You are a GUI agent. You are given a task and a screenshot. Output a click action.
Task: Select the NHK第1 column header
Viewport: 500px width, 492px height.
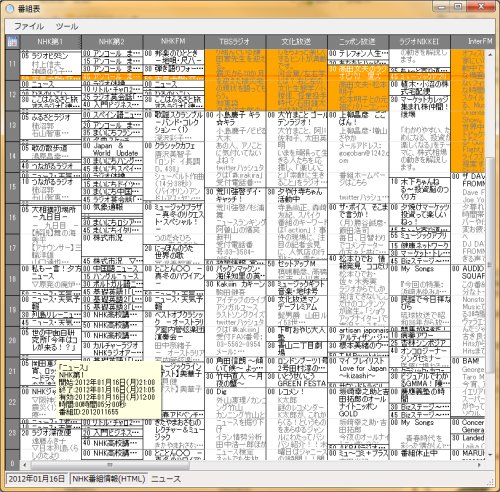[x=50, y=42]
